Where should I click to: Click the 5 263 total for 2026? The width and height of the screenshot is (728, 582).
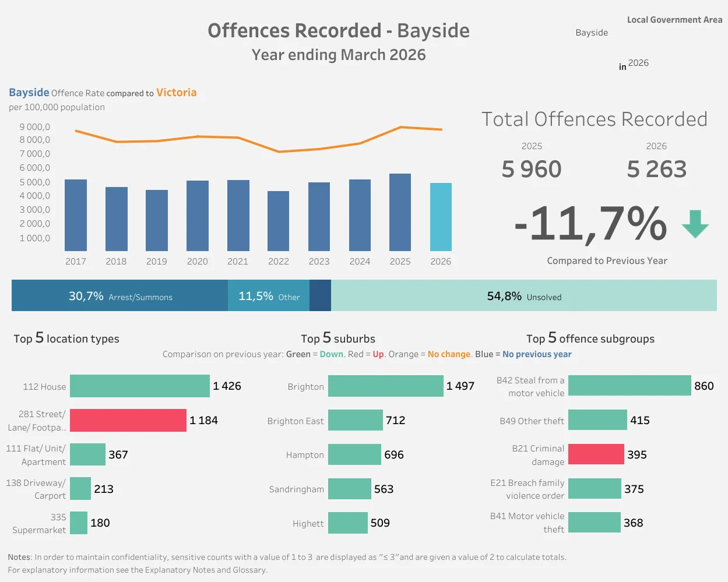pyautogui.click(x=657, y=169)
